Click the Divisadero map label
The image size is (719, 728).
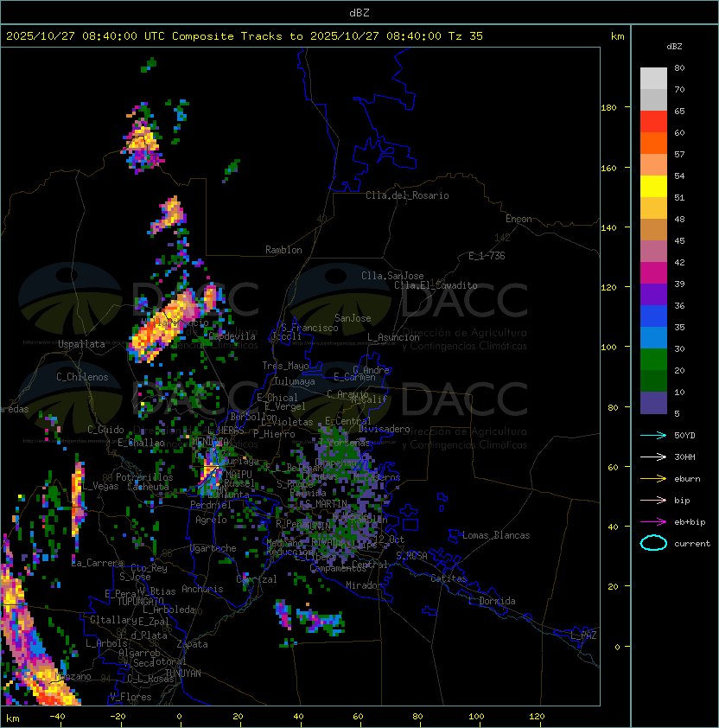pos(385,429)
